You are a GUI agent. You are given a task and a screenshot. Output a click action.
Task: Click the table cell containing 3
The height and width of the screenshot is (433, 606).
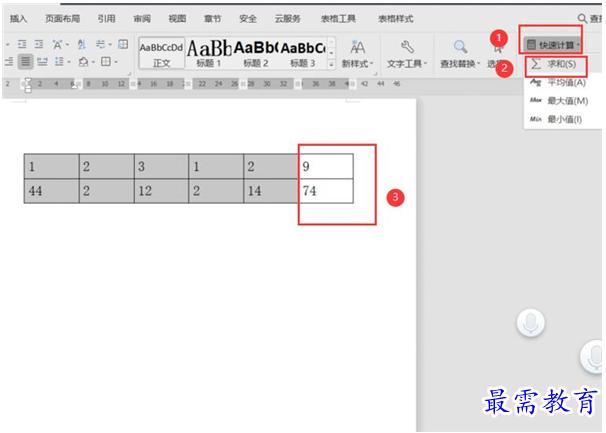pyautogui.click(x=161, y=166)
